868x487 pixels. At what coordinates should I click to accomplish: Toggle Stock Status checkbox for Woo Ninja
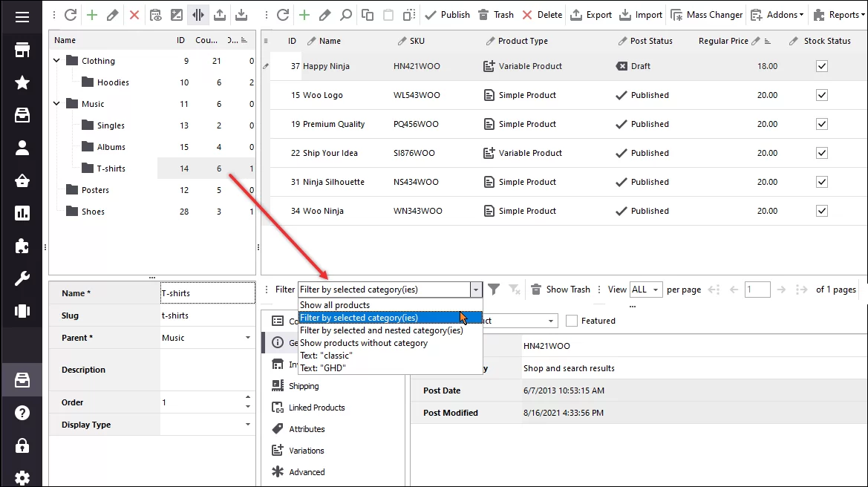pyautogui.click(x=821, y=211)
